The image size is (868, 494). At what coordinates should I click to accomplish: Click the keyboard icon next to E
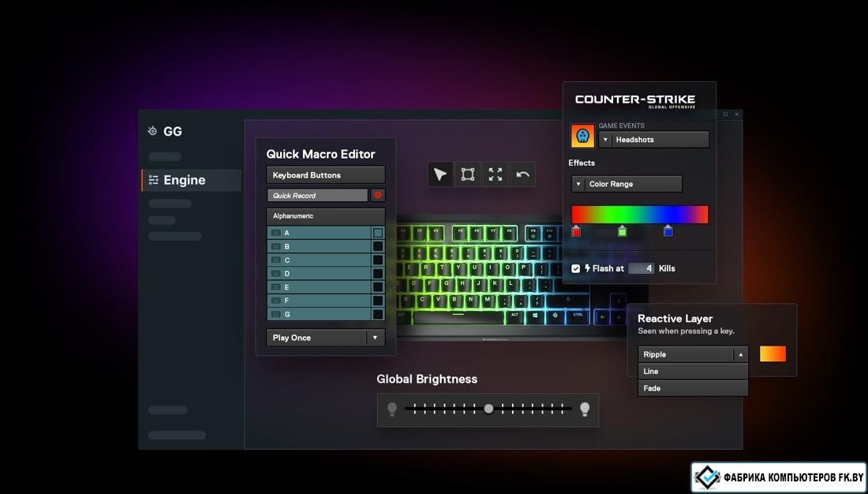pos(275,287)
